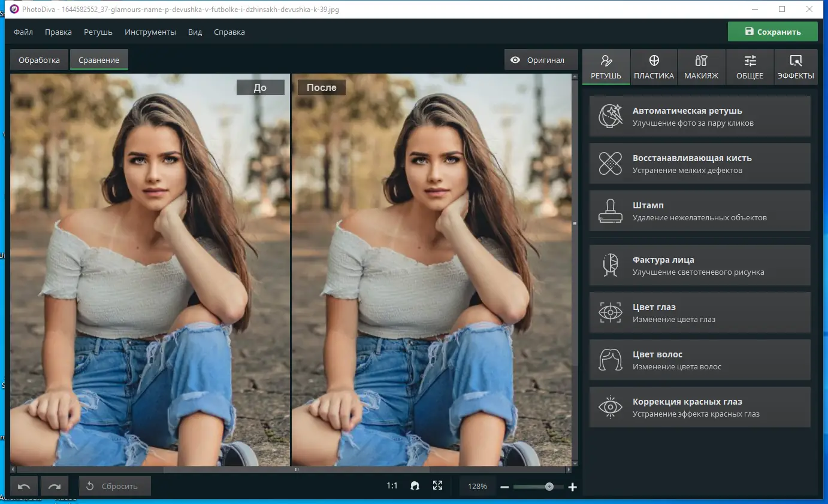Viewport: 828px width, 504px height.
Task: Open the Инструменты menu
Action: pos(150,32)
